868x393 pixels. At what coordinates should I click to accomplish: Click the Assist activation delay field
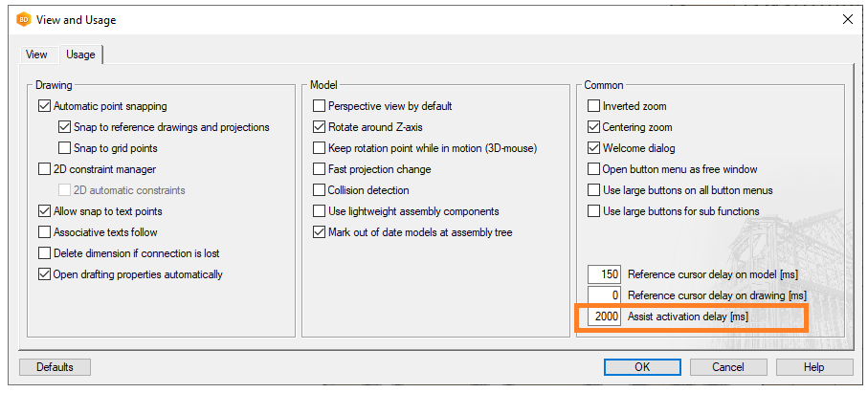coord(605,316)
